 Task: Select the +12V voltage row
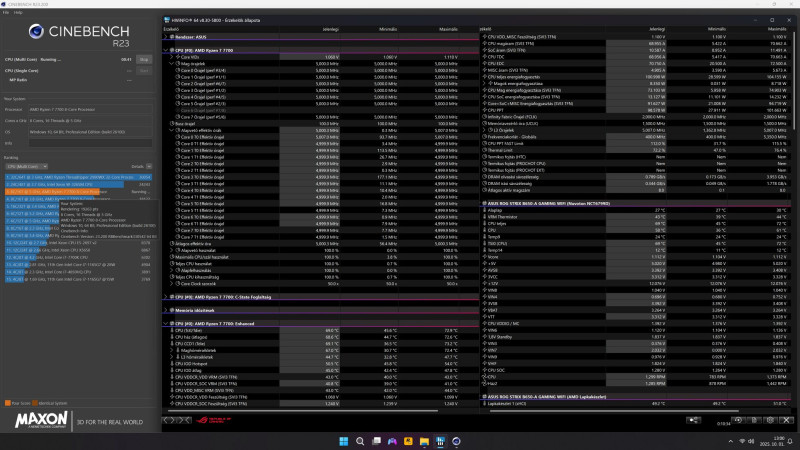(636, 284)
